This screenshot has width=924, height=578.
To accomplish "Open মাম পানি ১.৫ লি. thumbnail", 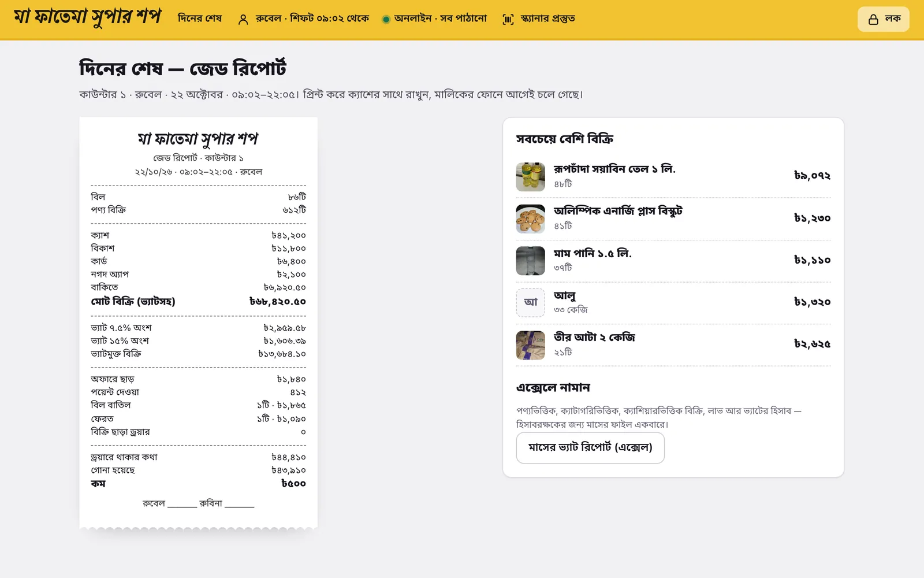I will pyautogui.click(x=530, y=261).
